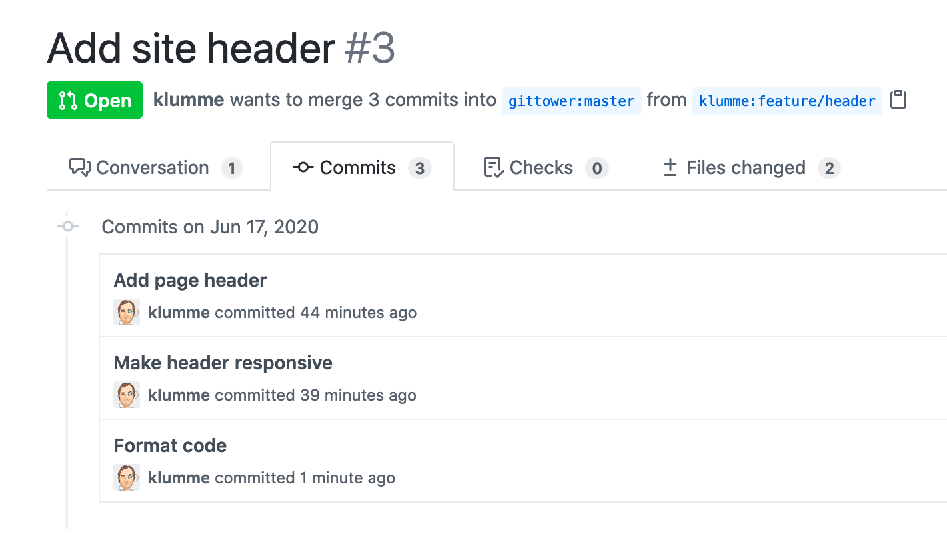Open the Files changed tab
947x560 pixels.
(x=745, y=167)
